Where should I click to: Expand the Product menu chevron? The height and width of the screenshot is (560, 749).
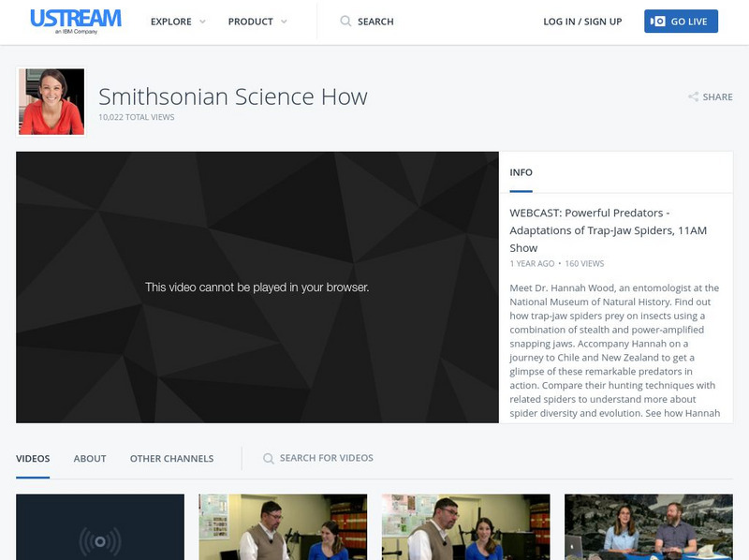tap(284, 22)
